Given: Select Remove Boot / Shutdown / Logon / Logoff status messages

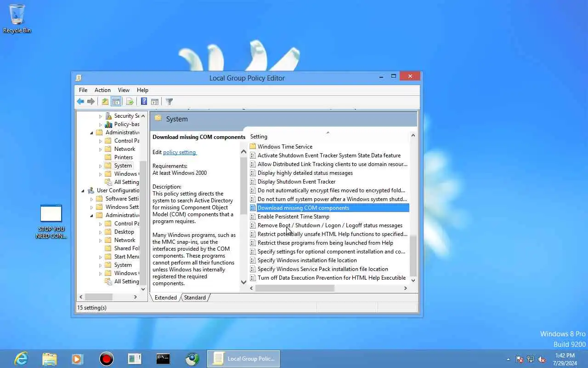Looking at the screenshot, I should [x=329, y=225].
